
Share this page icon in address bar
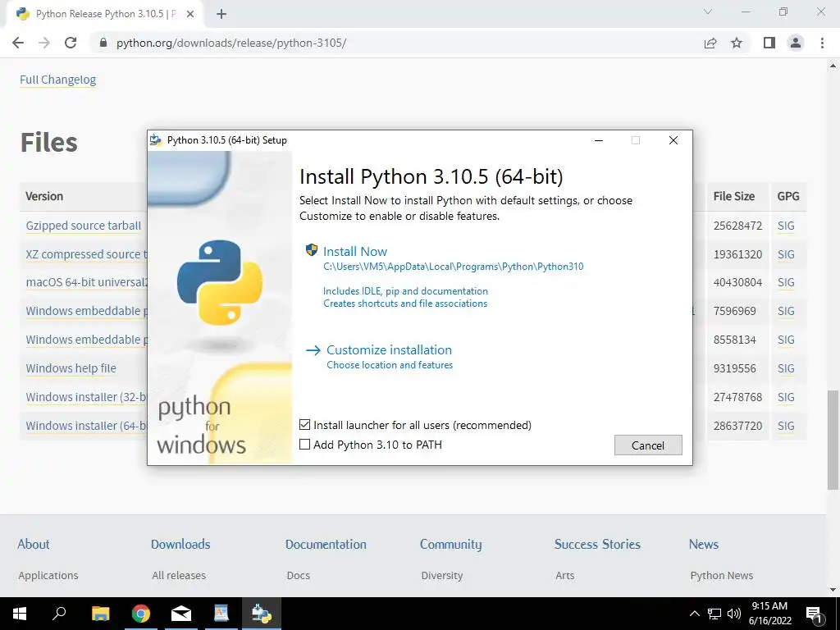pos(710,43)
